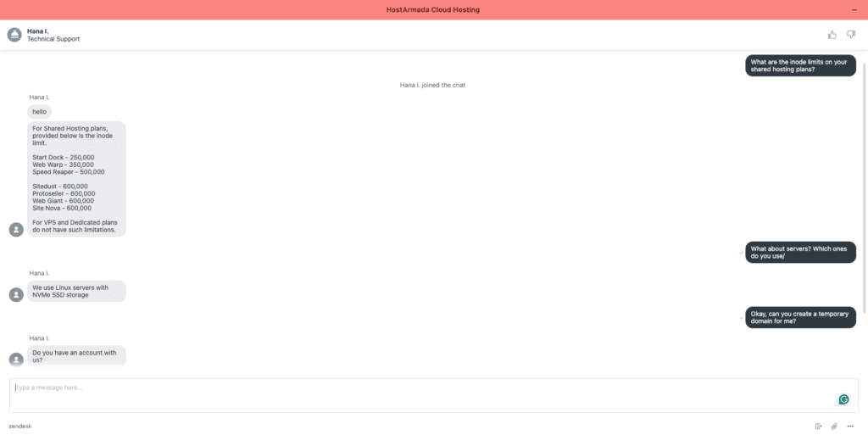Viewport: 868px width, 435px height.
Task: Open the more options ellipsis menu
Action: point(850,427)
